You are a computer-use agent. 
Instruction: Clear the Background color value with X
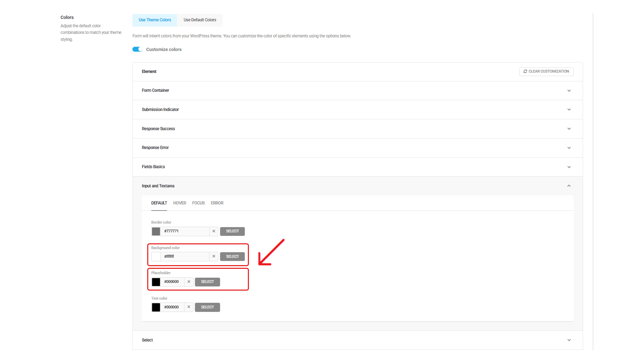[x=214, y=256]
